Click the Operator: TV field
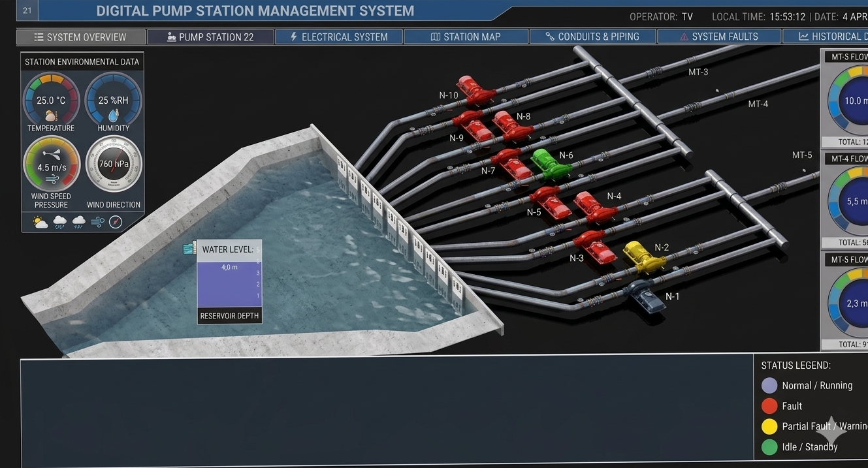Image resolution: width=868 pixels, height=468 pixels. pyautogui.click(x=661, y=17)
